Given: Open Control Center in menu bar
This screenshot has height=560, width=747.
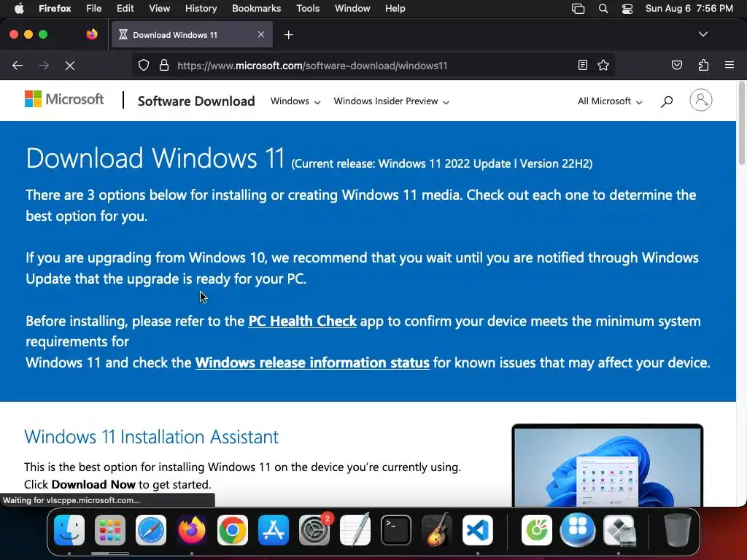Looking at the screenshot, I should (627, 9).
